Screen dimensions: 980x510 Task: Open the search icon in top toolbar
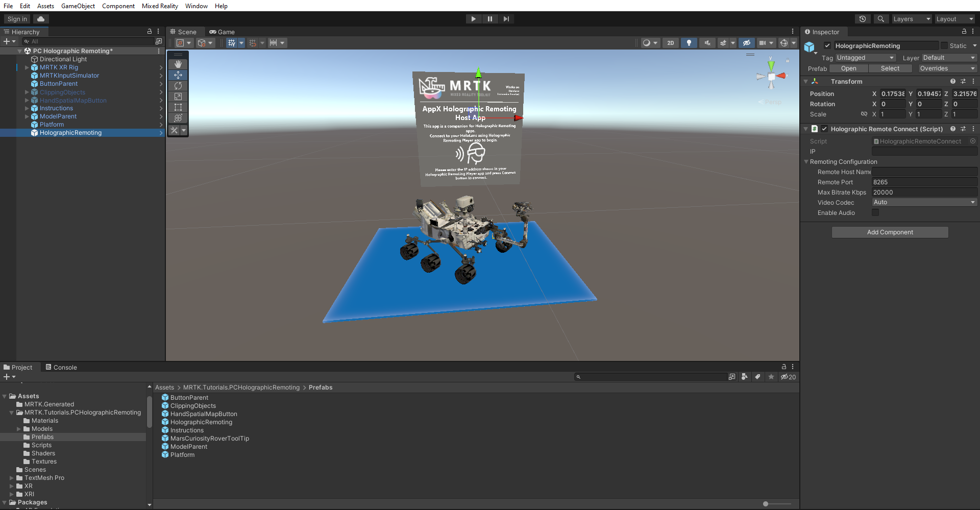click(x=880, y=18)
